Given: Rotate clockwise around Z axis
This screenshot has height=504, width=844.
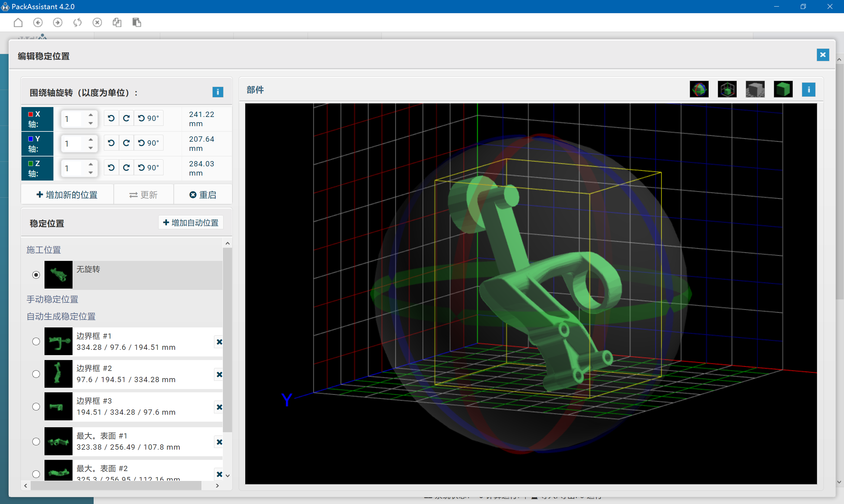Looking at the screenshot, I should (126, 168).
